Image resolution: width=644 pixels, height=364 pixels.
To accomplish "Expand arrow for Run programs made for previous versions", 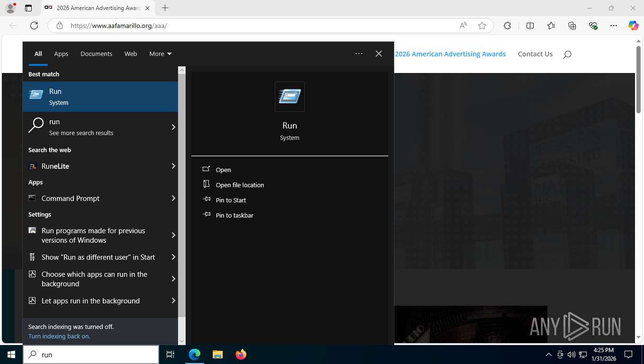I will [173, 235].
